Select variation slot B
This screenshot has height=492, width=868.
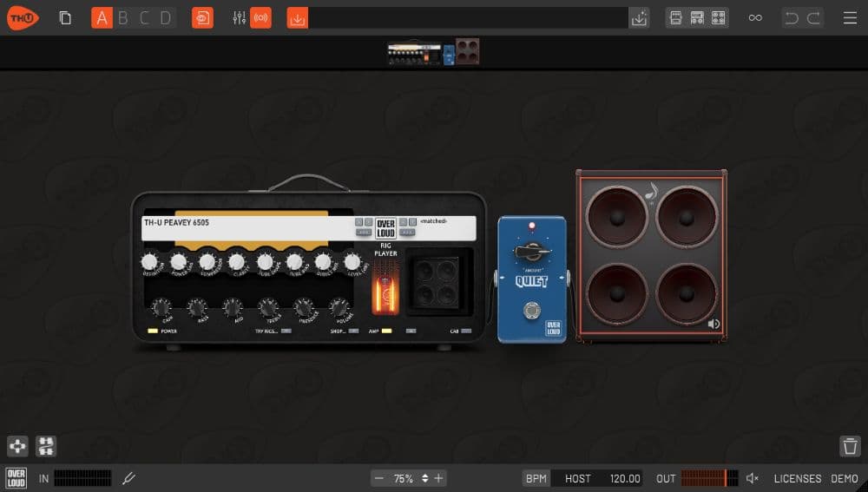pyautogui.click(x=123, y=17)
